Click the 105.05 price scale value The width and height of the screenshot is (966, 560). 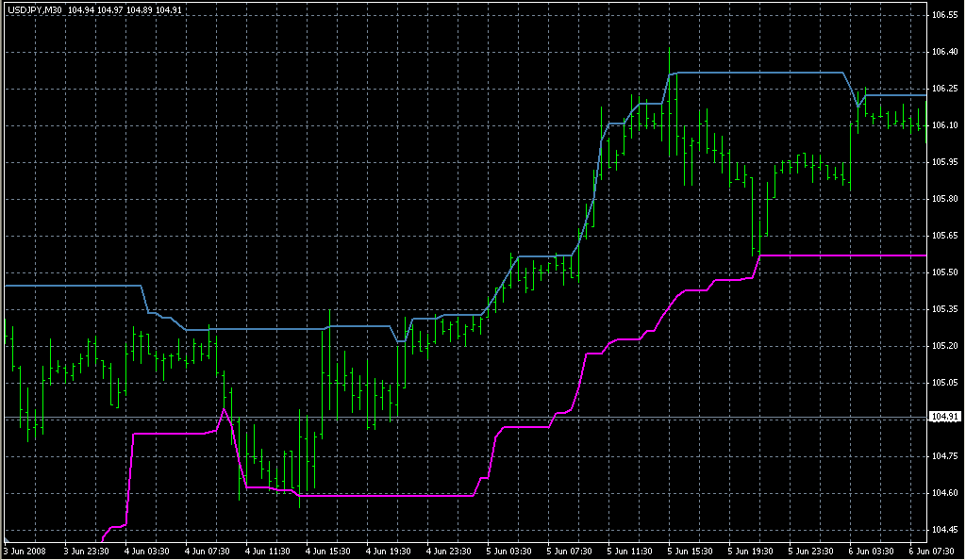click(944, 383)
